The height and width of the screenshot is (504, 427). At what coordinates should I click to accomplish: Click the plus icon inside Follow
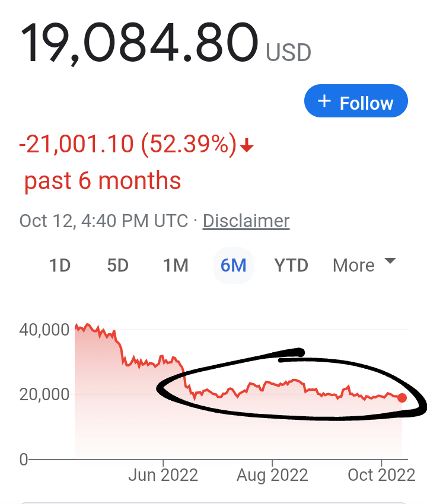(x=324, y=101)
